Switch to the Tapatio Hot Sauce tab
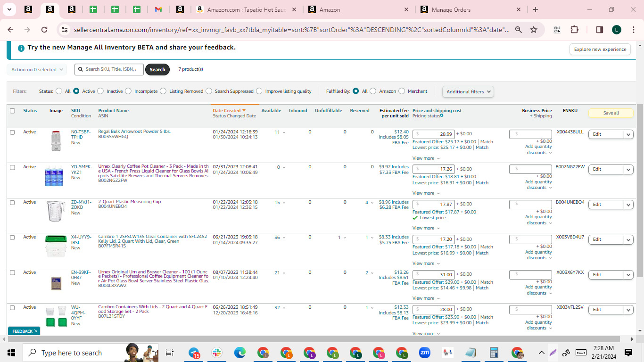 point(247,9)
